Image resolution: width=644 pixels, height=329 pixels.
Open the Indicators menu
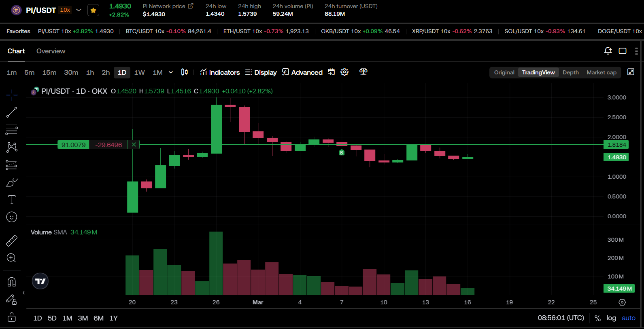[220, 72]
